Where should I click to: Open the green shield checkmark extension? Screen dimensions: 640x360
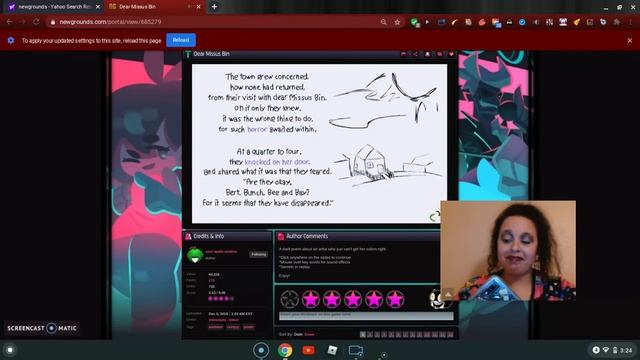coord(415,22)
